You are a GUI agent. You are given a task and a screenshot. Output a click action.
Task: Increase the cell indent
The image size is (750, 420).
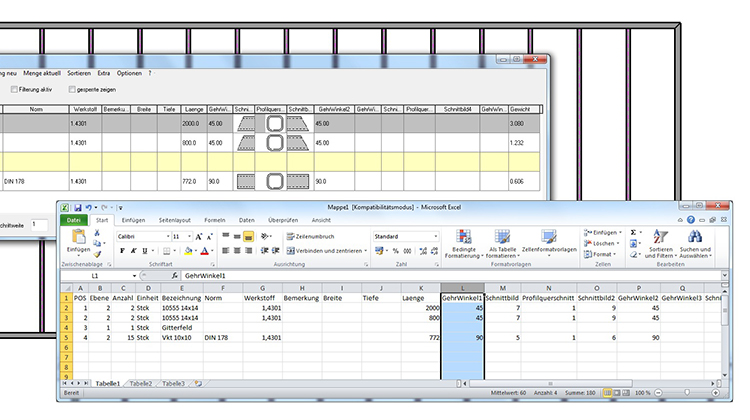[276, 251]
